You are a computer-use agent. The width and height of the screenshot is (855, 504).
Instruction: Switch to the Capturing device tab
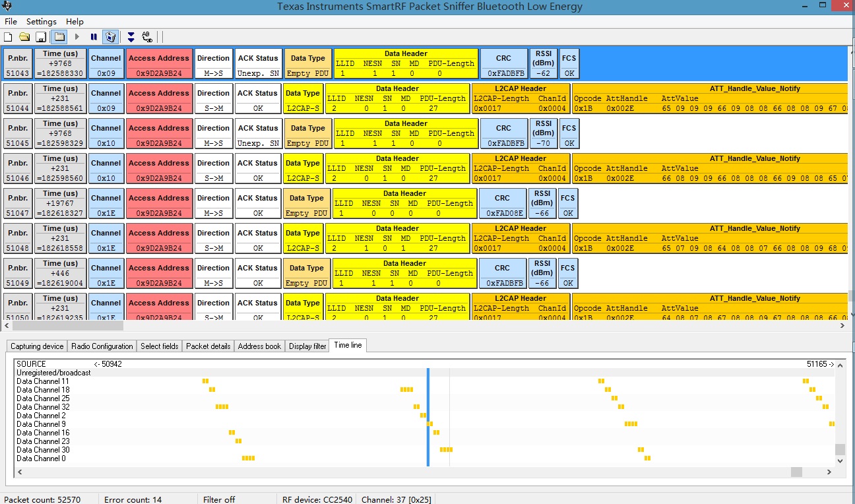click(37, 346)
